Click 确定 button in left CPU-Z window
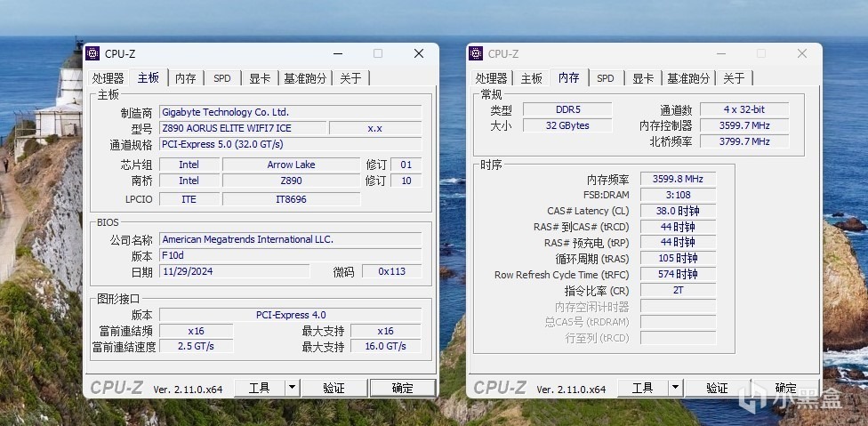 click(x=403, y=389)
